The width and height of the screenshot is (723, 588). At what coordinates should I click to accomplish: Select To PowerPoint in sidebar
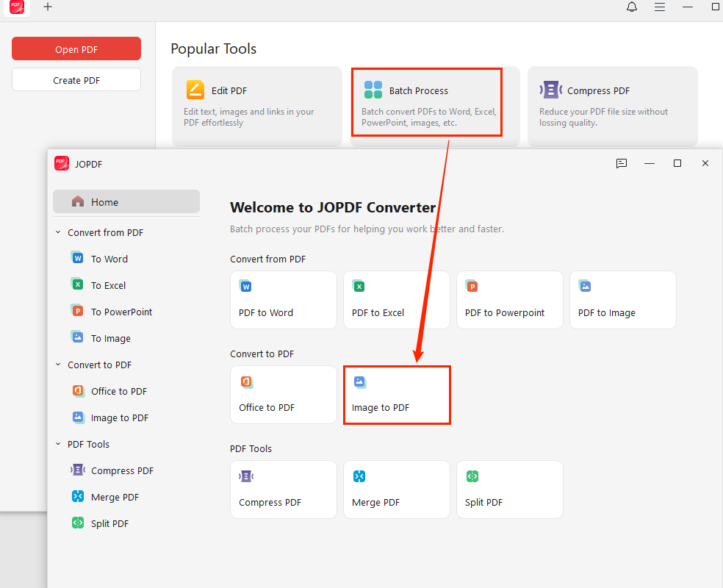click(x=121, y=312)
